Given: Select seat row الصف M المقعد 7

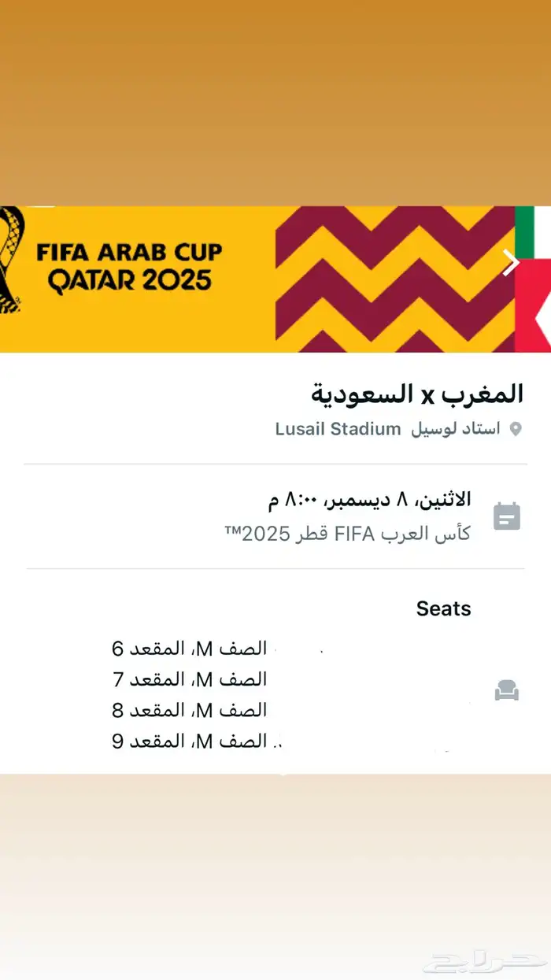Looking at the screenshot, I should [189, 678].
